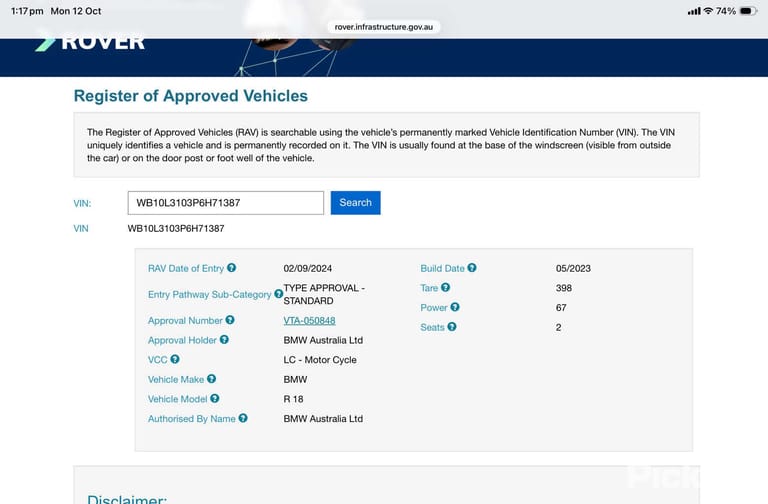
Task: Click Vehicle Model help icon
Action: pyautogui.click(x=215, y=399)
